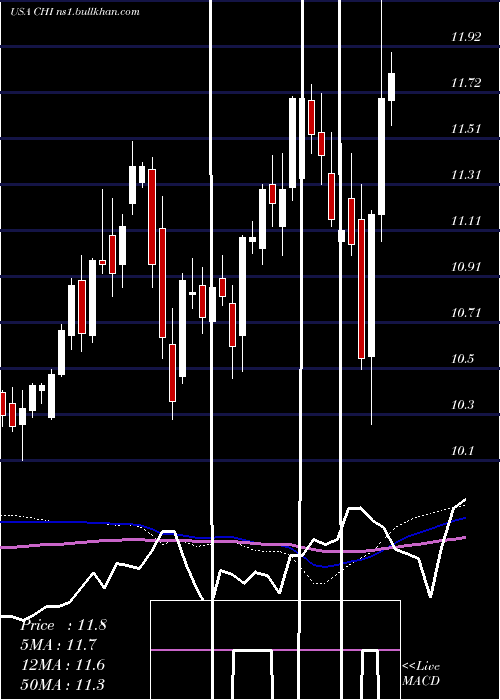Click the 'USA CHI ns1.bullkhan.com' title text

click(x=75, y=12)
